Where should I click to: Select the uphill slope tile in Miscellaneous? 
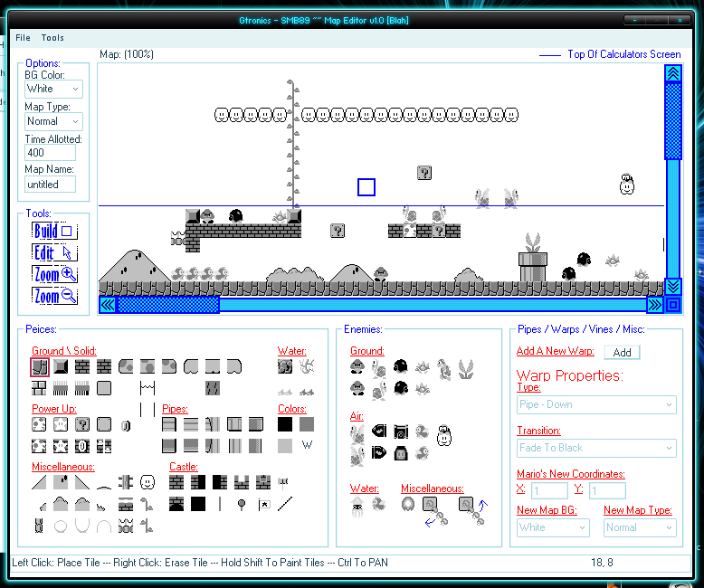(x=39, y=482)
